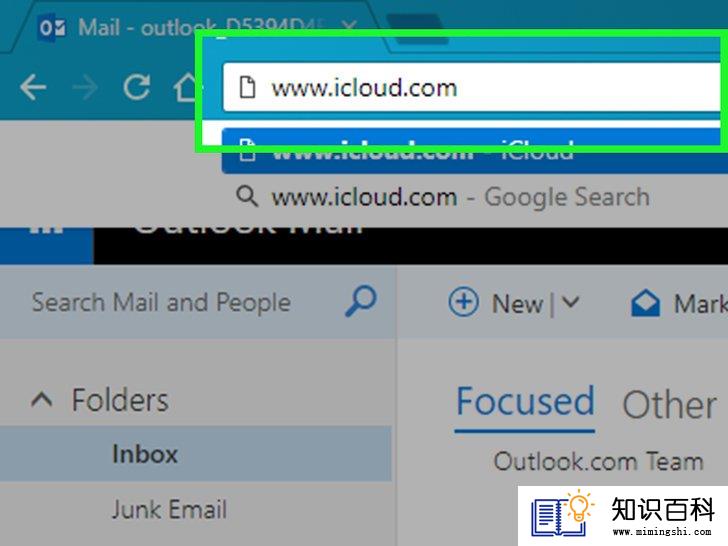Screen dimensions: 728x546
Task: Close the Mail - outlook browser tab
Action: tap(349, 25)
